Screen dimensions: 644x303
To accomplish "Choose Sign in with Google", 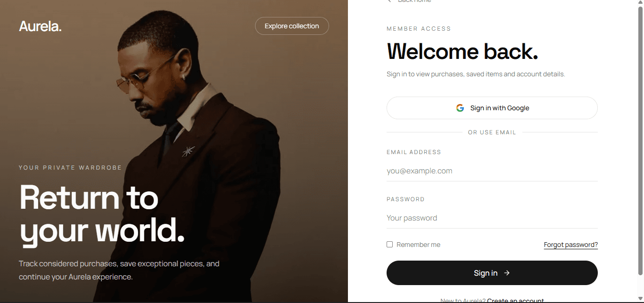I will (492, 108).
